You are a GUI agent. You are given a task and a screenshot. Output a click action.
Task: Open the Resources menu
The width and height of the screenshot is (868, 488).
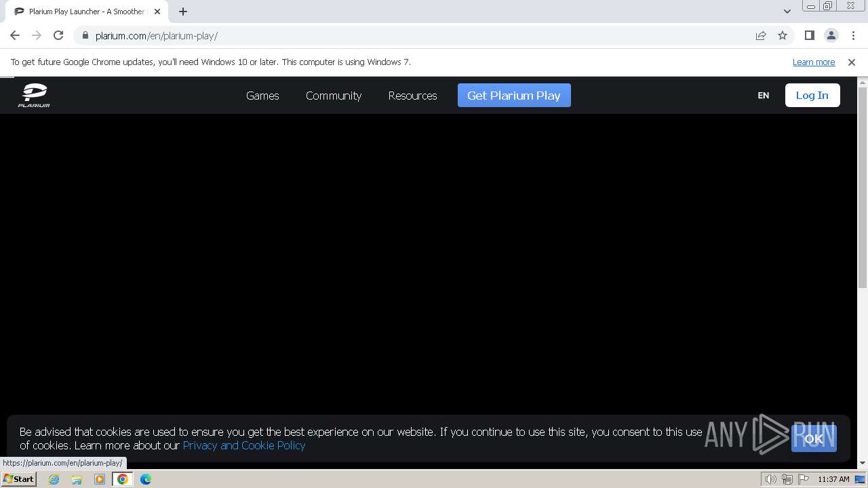412,96
